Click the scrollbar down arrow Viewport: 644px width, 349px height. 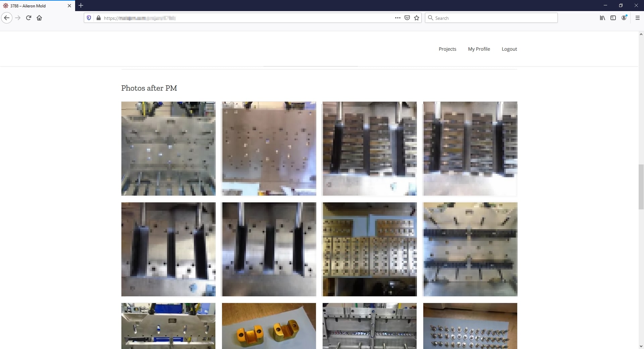641,346
